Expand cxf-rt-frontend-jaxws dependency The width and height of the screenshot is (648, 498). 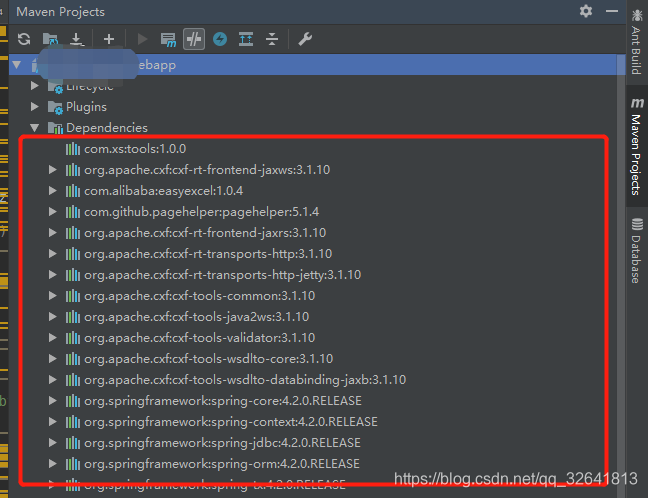pos(52,169)
